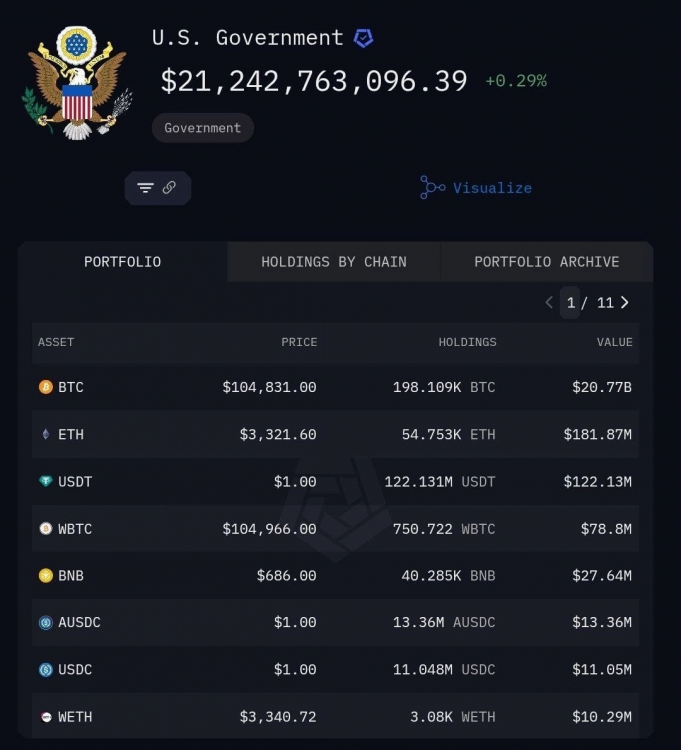Click the BNB coin icon
681x750 pixels.
pos(45,575)
